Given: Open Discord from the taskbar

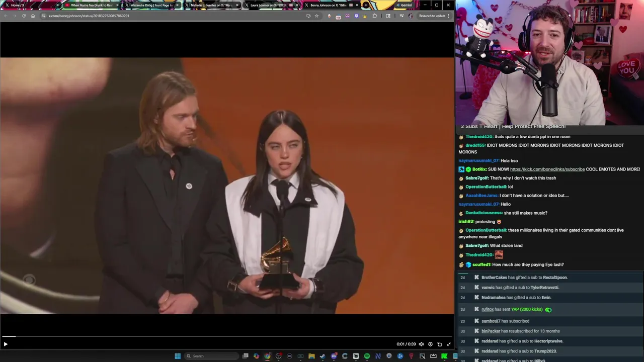Looking at the screenshot, I should [334, 356].
